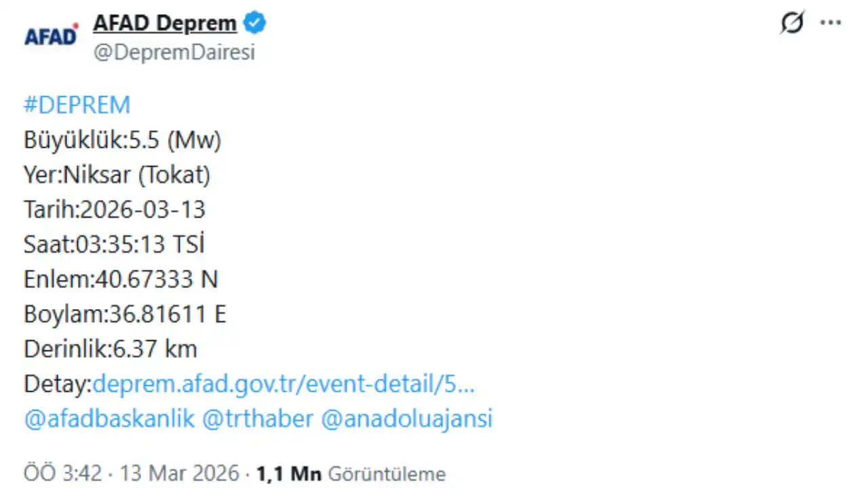Click the 1,1 Mn Görüntüleme view count
Screen dimensions: 868x488
(351, 473)
